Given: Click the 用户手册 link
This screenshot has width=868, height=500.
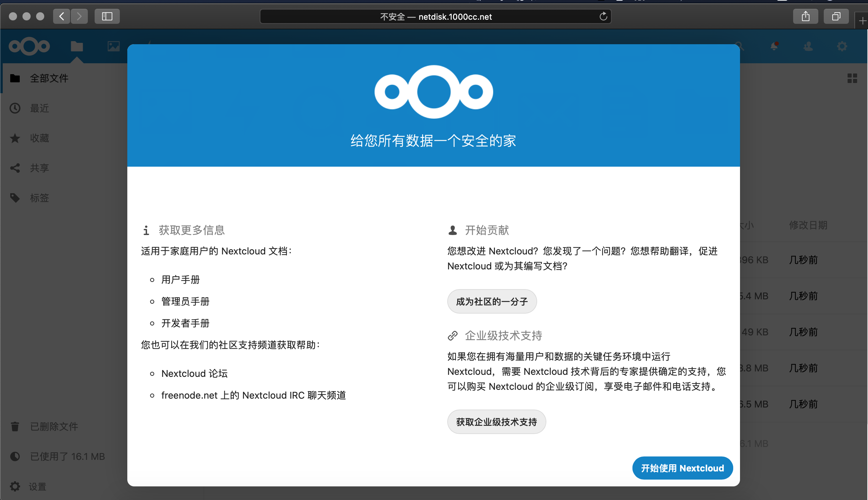Looking at the screenshot, I should pos(180,280).
